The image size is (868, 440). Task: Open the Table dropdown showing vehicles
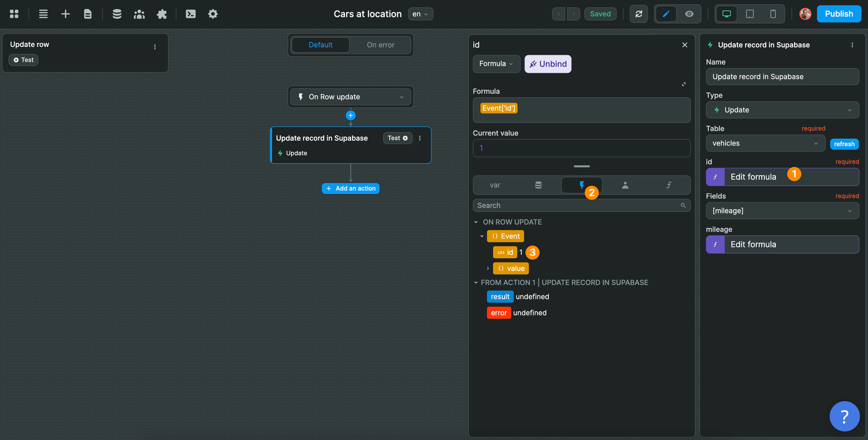(x=765, y=143)
